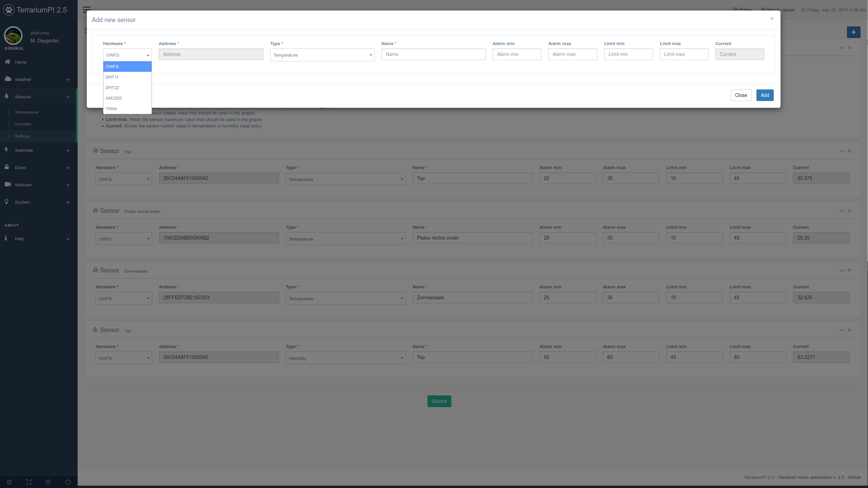The width and height of the screenshot is (868, 488).
Task: Click Submit button at bottom of page
Action: 439,401
